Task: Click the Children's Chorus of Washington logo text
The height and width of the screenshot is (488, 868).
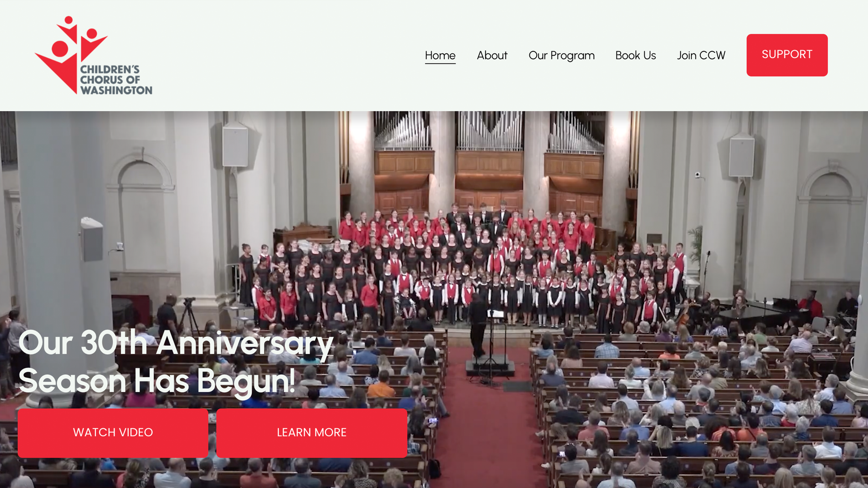Action: pos(116,80)
